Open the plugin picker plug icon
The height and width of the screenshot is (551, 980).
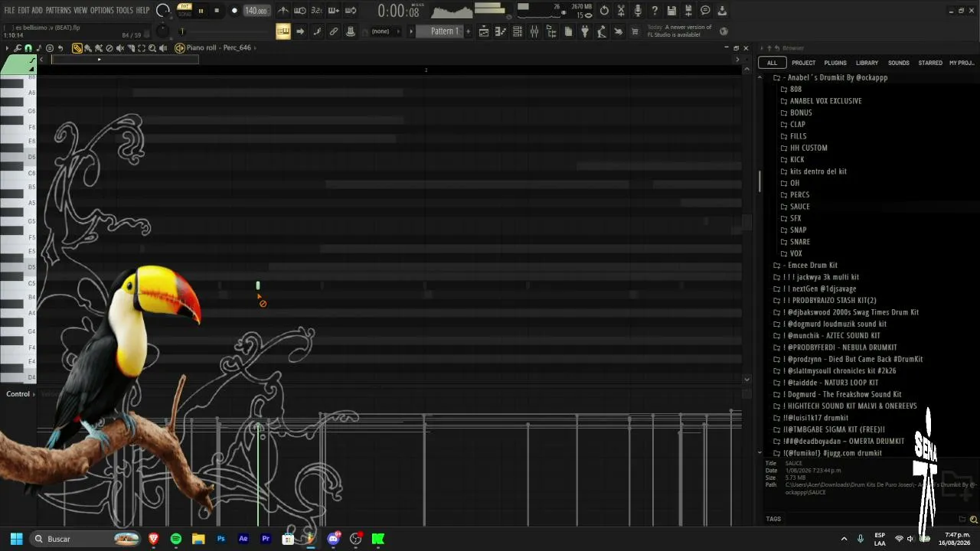coord(584,31)
